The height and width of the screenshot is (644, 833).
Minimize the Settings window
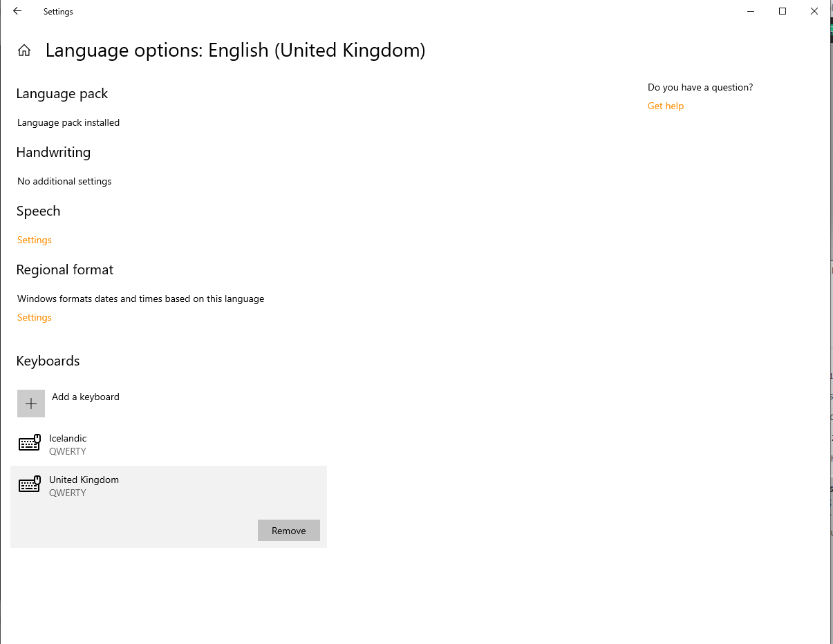(x=751, y=11)
